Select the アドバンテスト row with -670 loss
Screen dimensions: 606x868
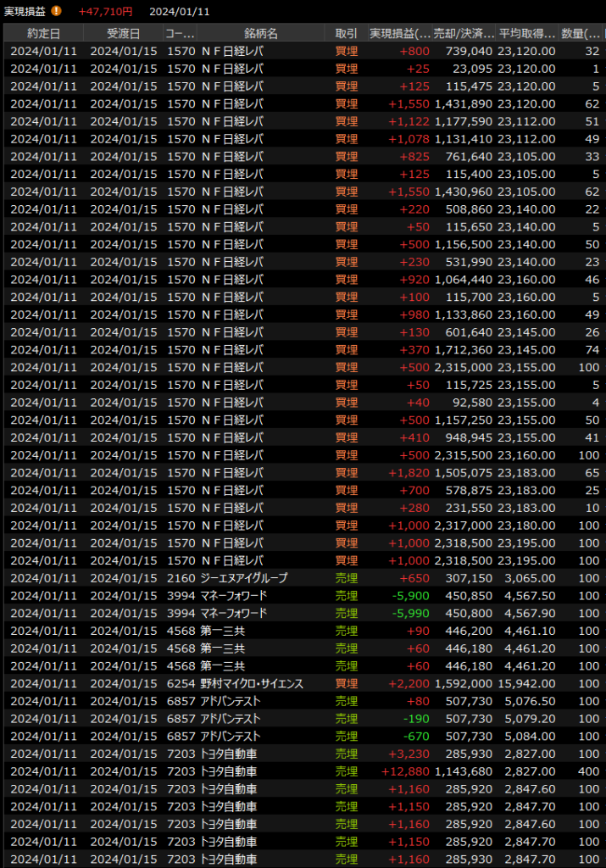click(x=230, y=736)
